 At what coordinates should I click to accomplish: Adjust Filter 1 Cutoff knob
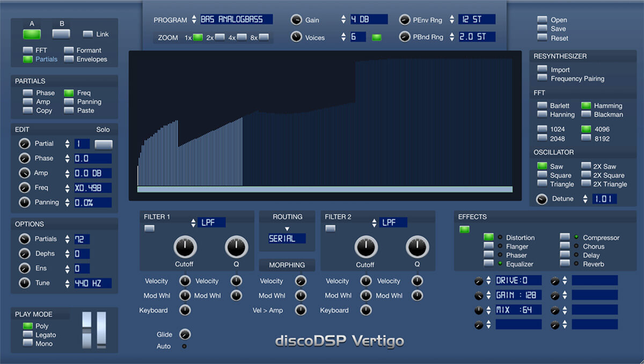coord(185,249)
